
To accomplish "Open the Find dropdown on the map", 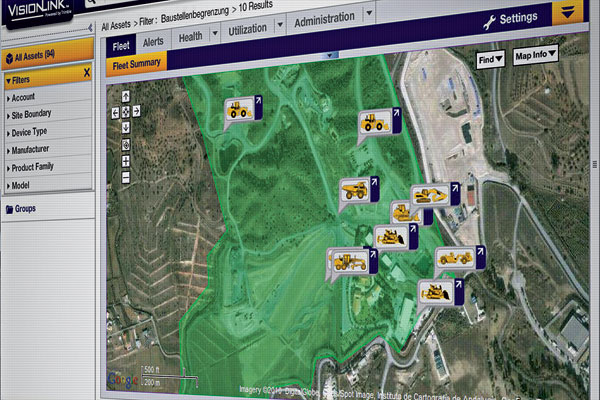I will (x=491, y=60).
